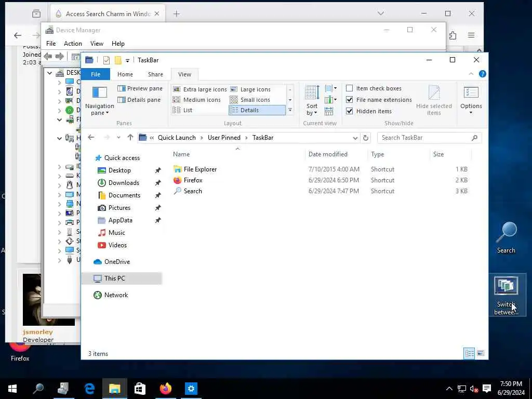Open the Switch between windows desktop icon

(x=507, y=296)
